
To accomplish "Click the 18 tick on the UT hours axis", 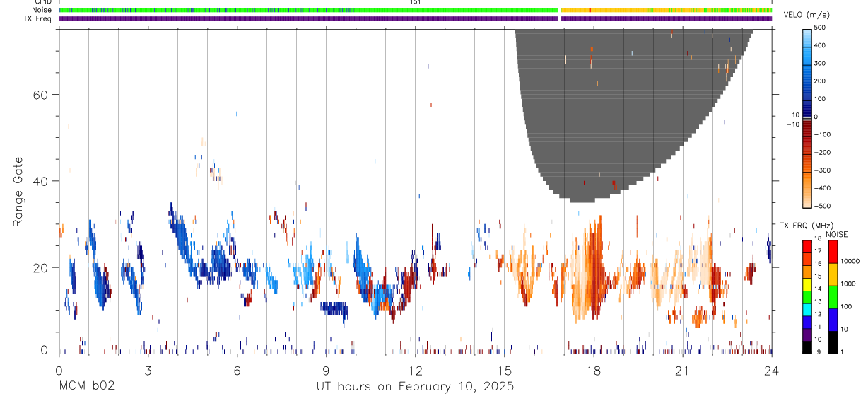I will [593, 371].
